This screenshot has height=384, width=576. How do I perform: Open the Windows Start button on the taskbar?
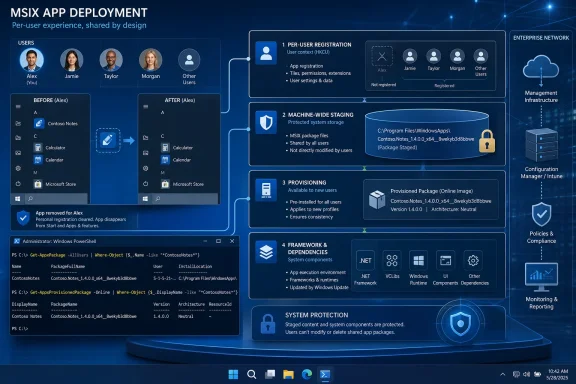coord(233,374)
